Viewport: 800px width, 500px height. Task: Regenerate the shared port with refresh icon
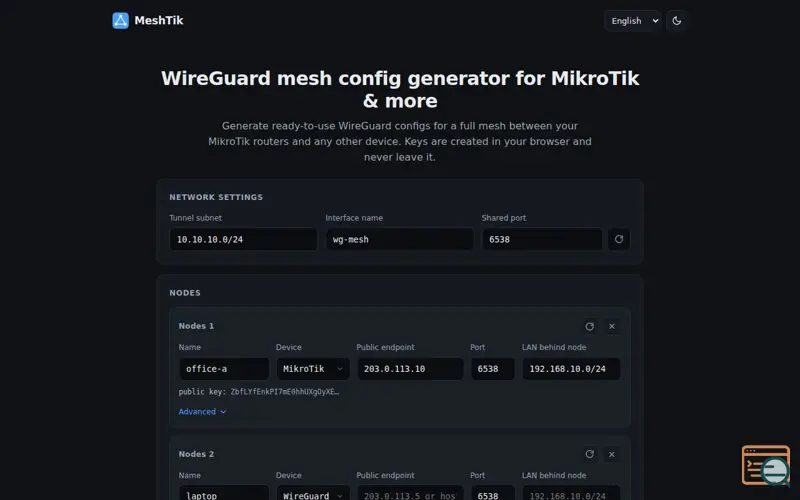pos(618,239)
